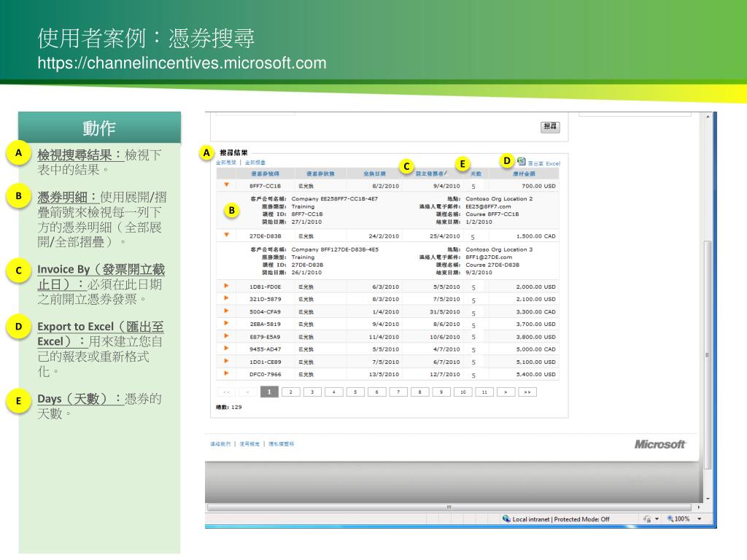Open the dropdown arrow beside the security icon
The width and height of the screenshot is (747, 560).
tap(657, 518)
